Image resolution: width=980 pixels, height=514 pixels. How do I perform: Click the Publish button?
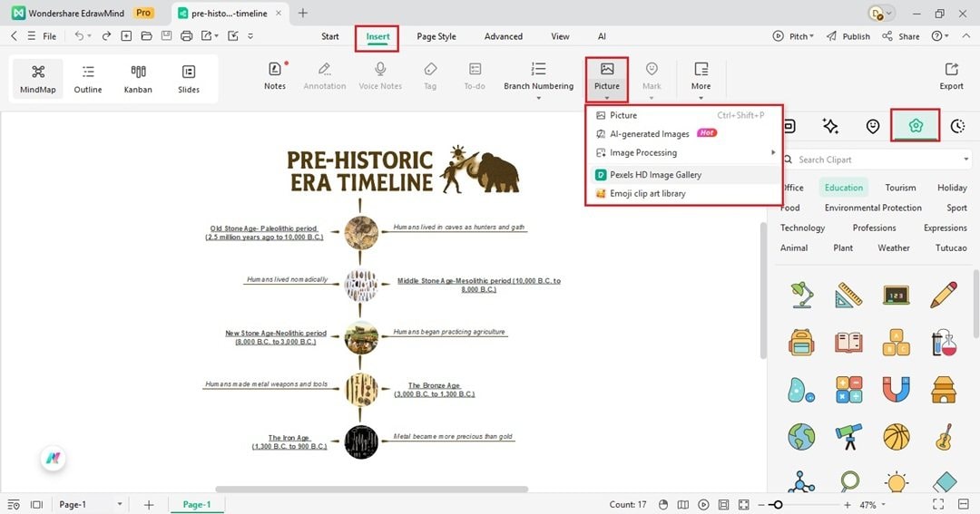click(848, 36)
